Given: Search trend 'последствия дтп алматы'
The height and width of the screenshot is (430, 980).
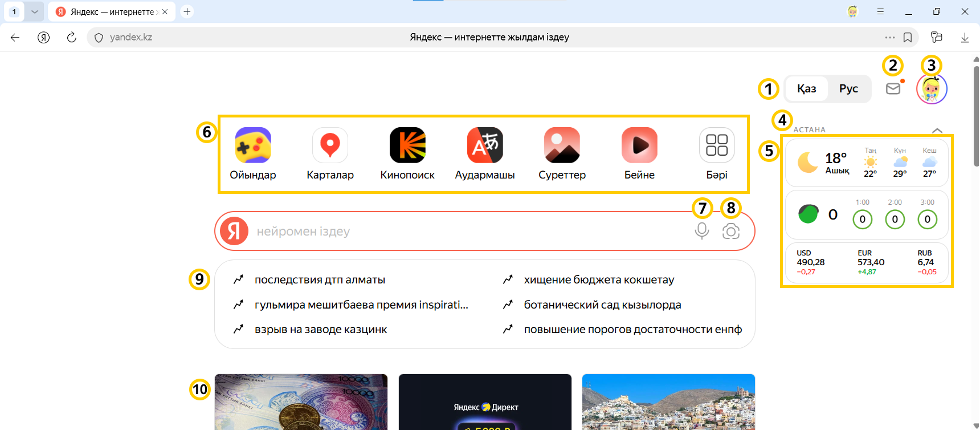Looking at the screenshot, I should pos(320,280).
